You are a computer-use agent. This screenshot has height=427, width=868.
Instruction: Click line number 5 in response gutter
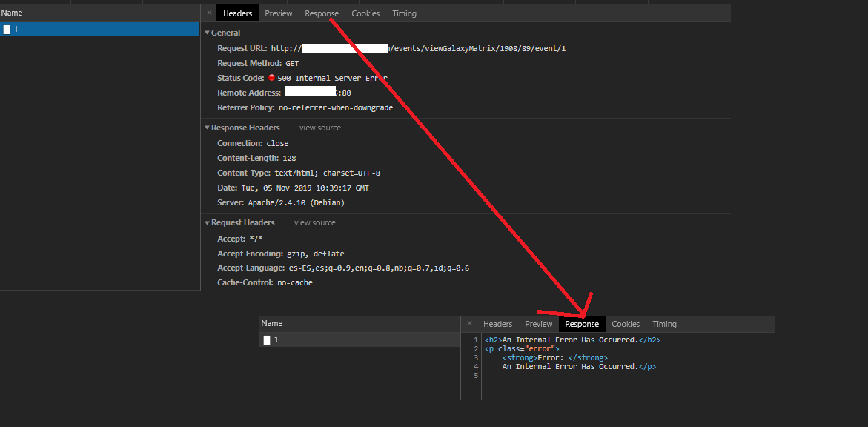point(476,376)
